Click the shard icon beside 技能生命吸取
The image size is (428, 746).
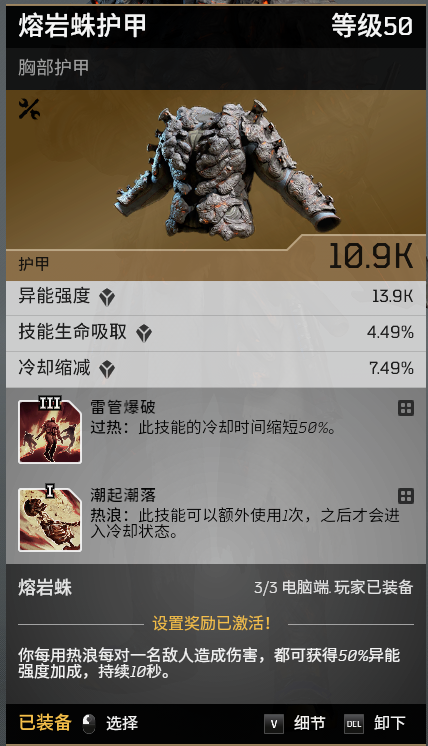click(144, 334)
